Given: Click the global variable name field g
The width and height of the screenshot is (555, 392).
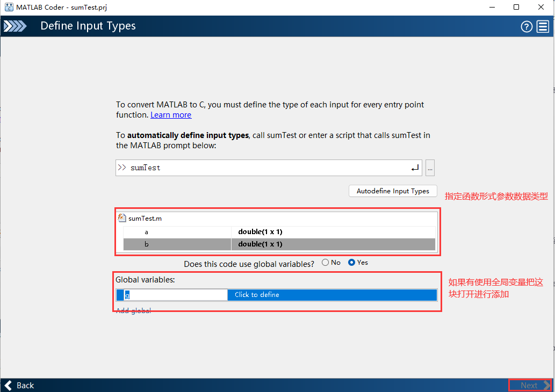Looking at the screenshot, I should [x=176, y=295].
